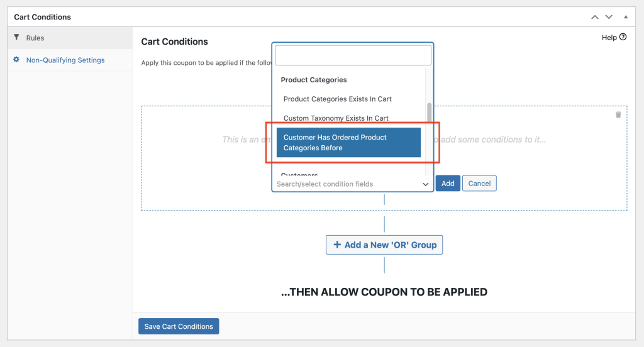
Task: Click the Cancel button
Action: [x=479, y=184]
